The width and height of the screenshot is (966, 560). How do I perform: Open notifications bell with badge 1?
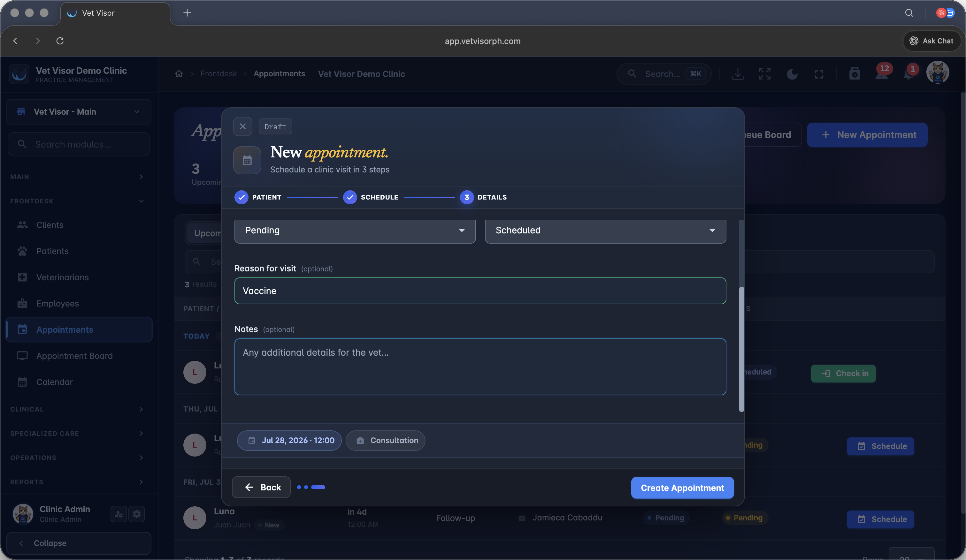(909, 73)
